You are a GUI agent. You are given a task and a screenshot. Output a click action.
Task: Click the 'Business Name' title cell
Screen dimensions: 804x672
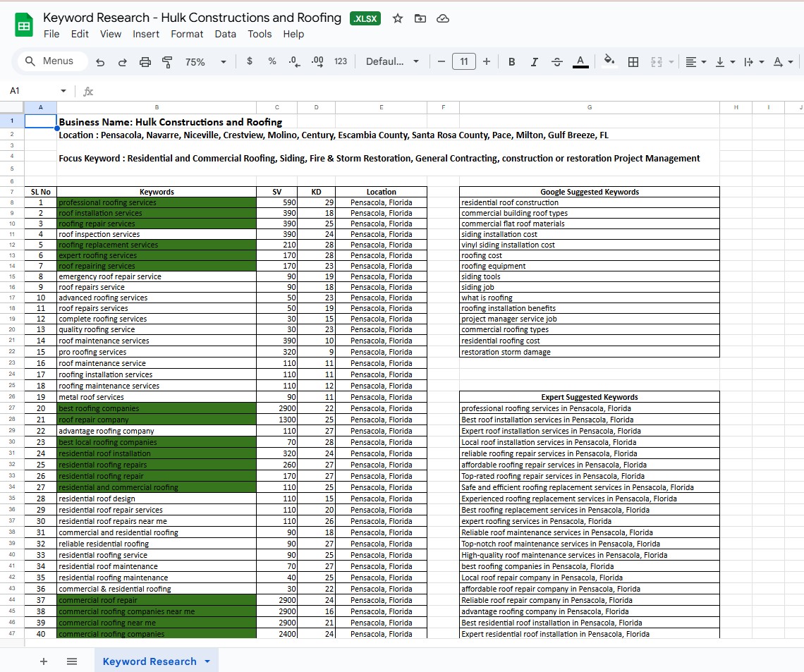[157, 121]
